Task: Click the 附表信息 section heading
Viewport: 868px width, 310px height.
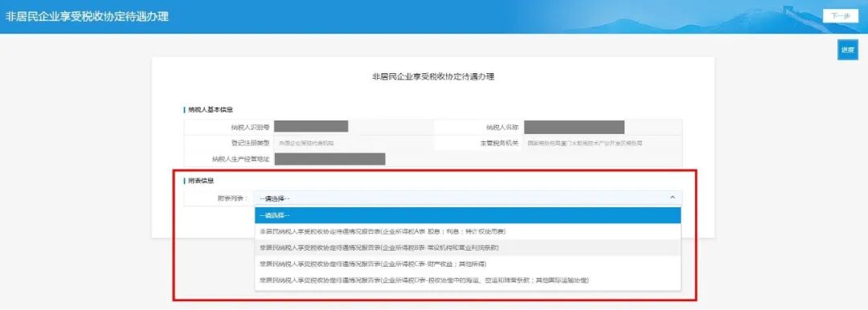Action: tap(202, 181)
